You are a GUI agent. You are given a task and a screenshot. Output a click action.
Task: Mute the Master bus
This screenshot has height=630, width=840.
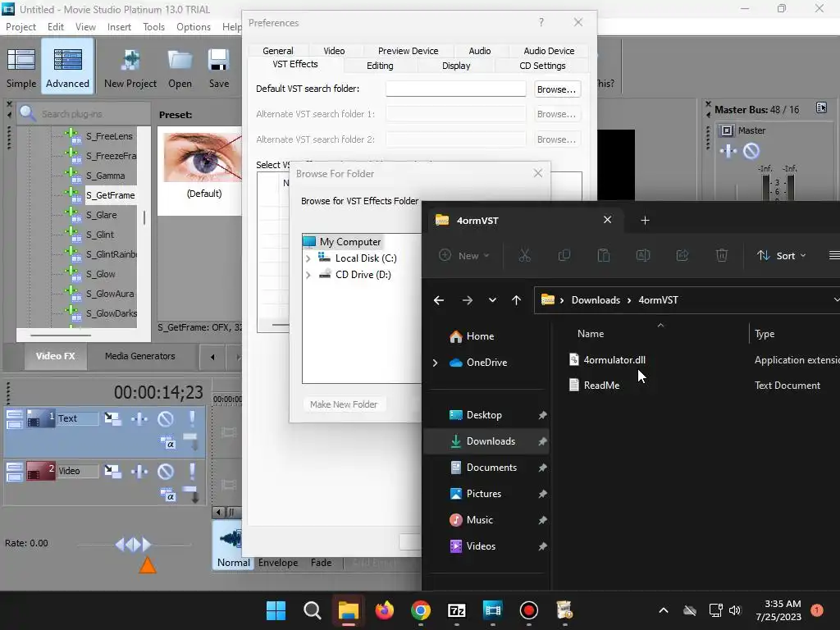coord(751,151)
